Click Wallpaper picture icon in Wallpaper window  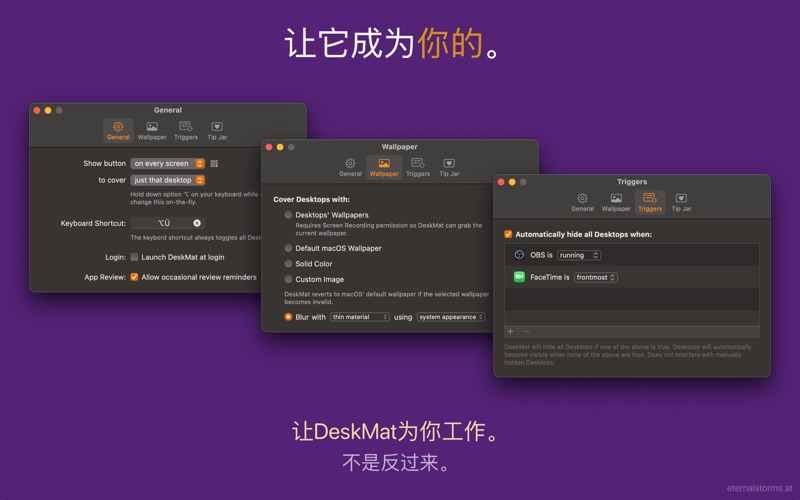tap(384, 163)
